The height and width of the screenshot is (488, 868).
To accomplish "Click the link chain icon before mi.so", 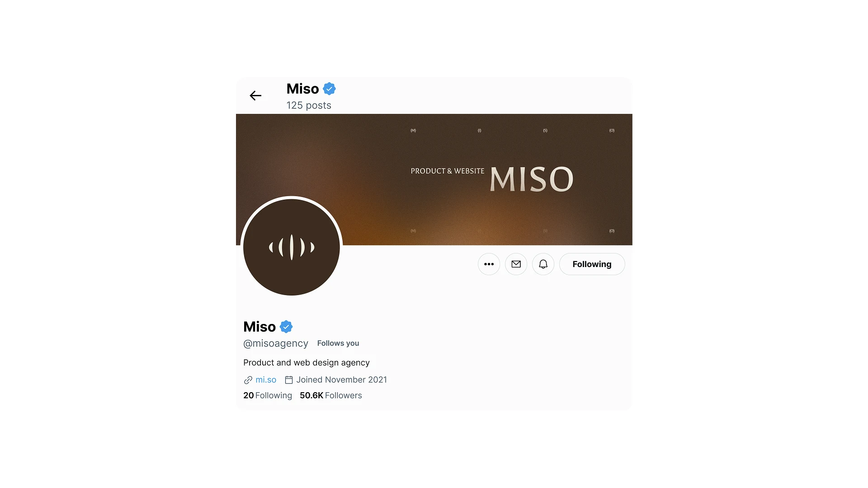I will (248, 380).
